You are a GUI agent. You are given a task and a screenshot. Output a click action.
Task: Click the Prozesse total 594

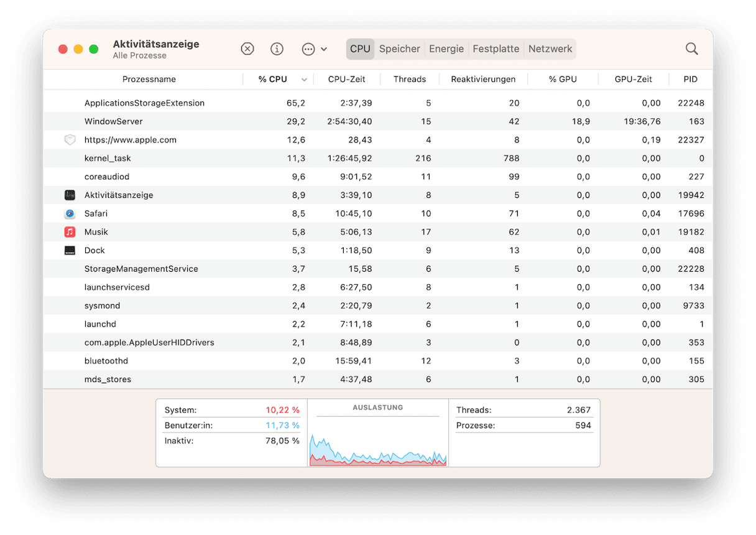(x=583, y=426)
